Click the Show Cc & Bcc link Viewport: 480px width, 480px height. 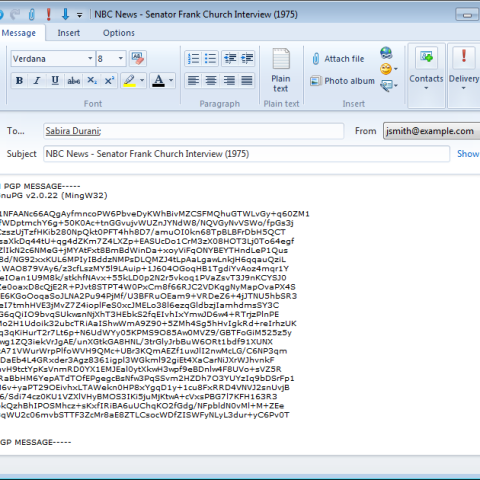pyautogui.click(x=468, y=154)
